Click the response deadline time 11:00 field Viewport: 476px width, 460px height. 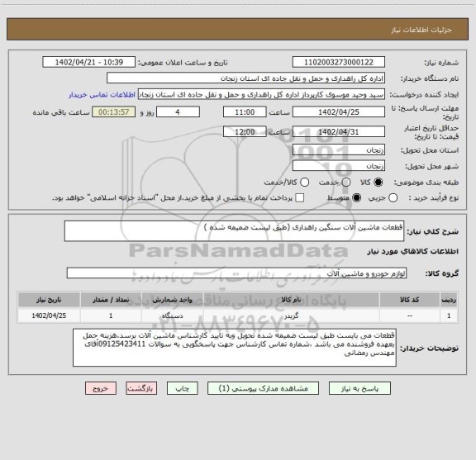click(245, 112)
